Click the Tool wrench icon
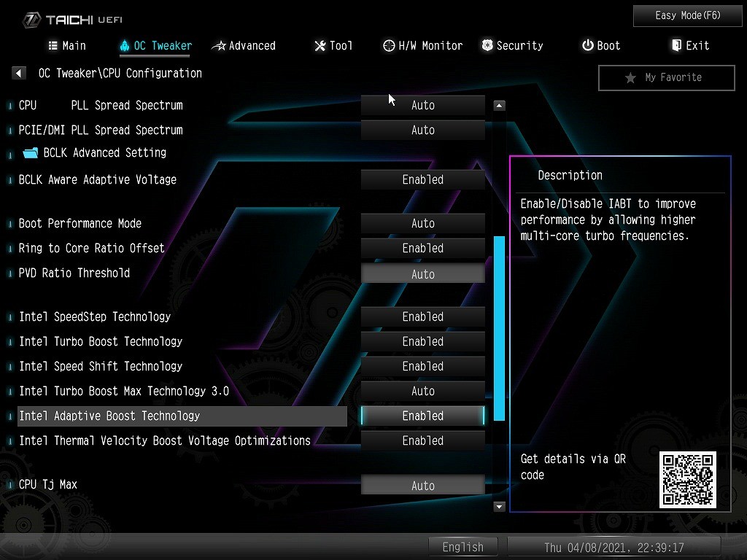The width and height of the screenshot is (747, 560). (x=320, y=46)
